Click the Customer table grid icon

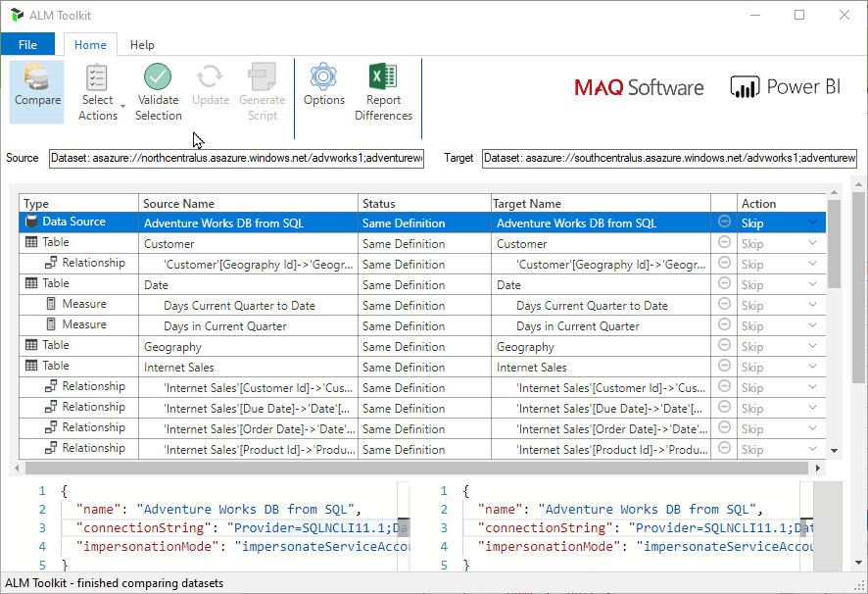[x=31, y=242]
